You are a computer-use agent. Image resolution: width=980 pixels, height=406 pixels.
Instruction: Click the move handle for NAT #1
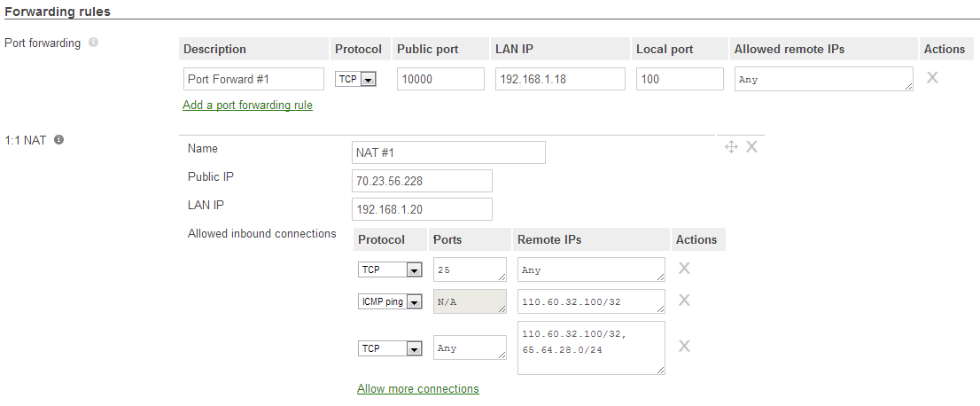(731, 147)
